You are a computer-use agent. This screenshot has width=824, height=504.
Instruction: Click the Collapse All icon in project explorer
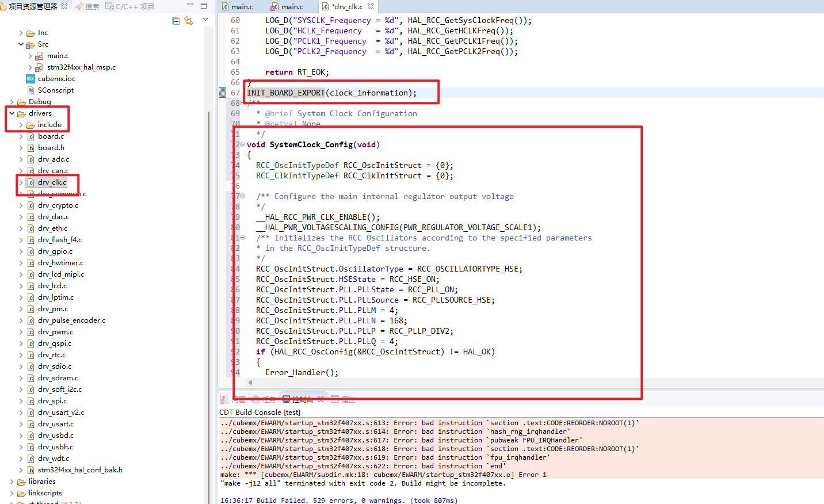click(x=176, y=21)
